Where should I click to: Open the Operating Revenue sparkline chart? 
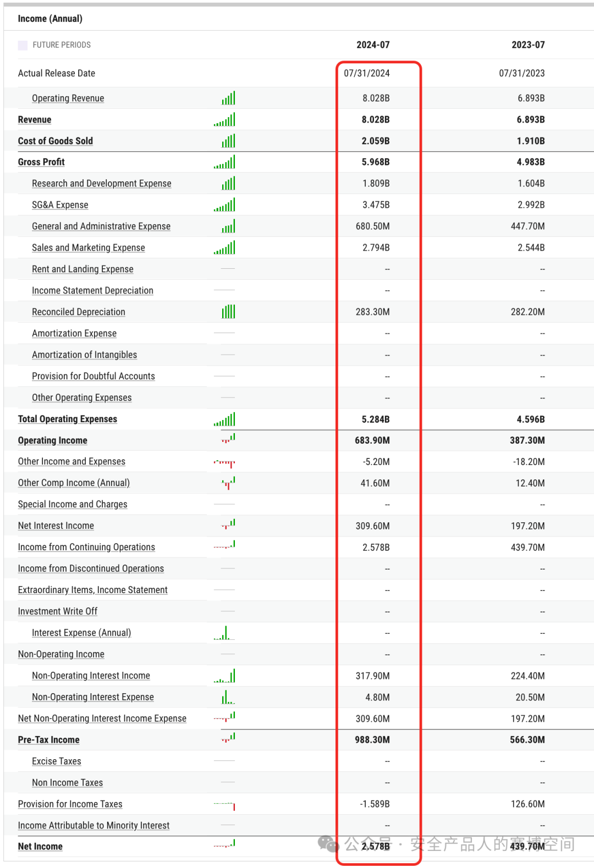[228, 98]
